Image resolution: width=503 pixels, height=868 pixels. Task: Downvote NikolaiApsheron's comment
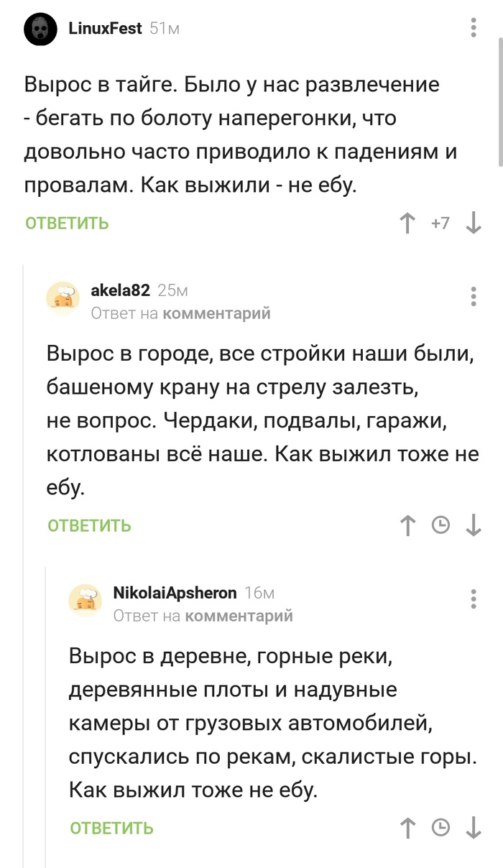pyautogui.click(x=474, y=828)
